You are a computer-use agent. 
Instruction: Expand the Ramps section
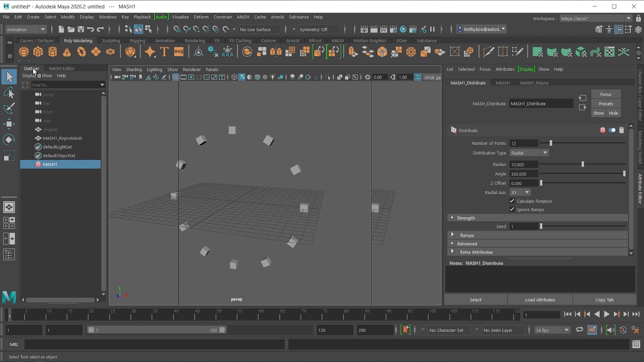[x=538, y=235]
